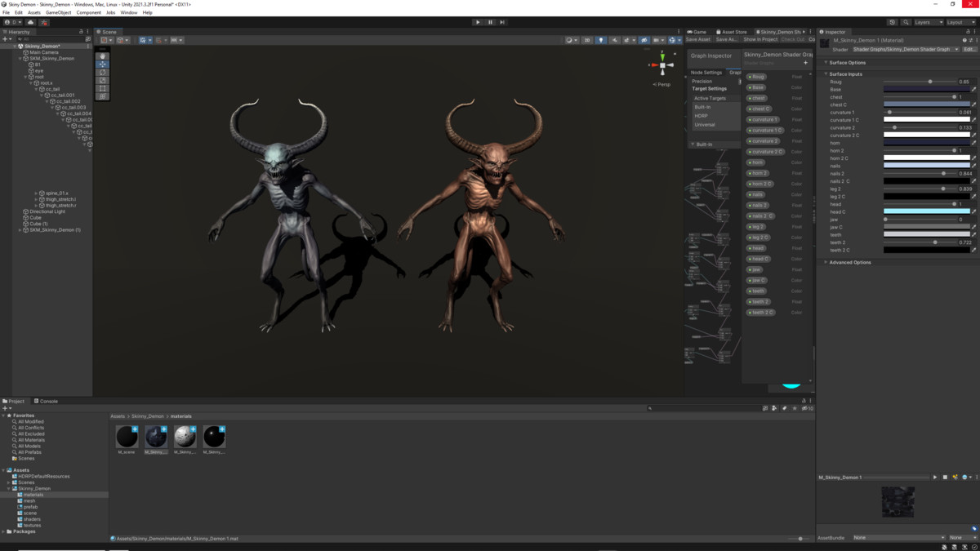Screen dimensions: 980x551
Task: Select the Rect tool in Scene
Action: (x=103, y=88)
